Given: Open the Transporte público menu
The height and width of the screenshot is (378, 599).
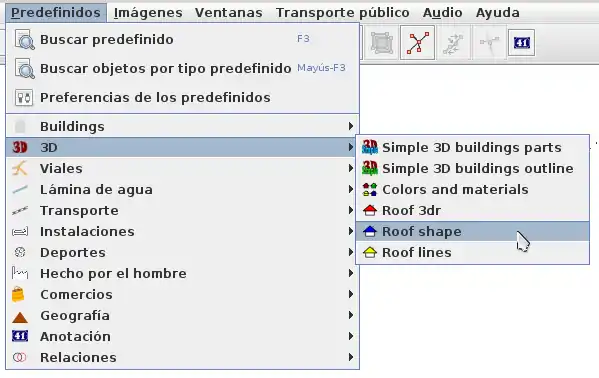Looking at the screenshot, I should (x=343, y=13).
